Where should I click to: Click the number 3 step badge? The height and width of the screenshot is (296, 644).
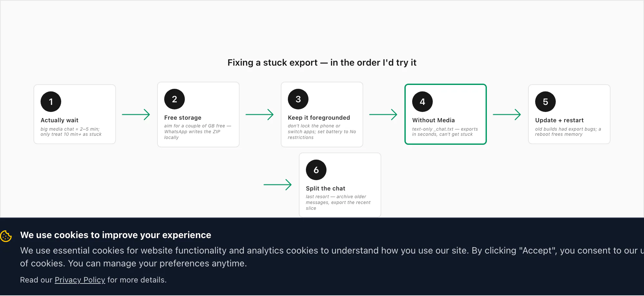coord(298,99)
